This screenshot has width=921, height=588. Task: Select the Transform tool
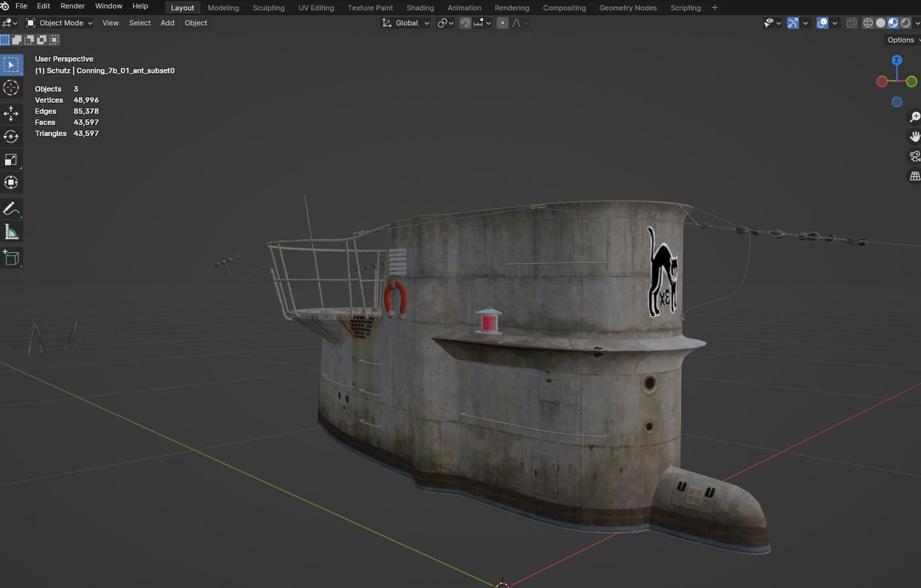[11, 182]
